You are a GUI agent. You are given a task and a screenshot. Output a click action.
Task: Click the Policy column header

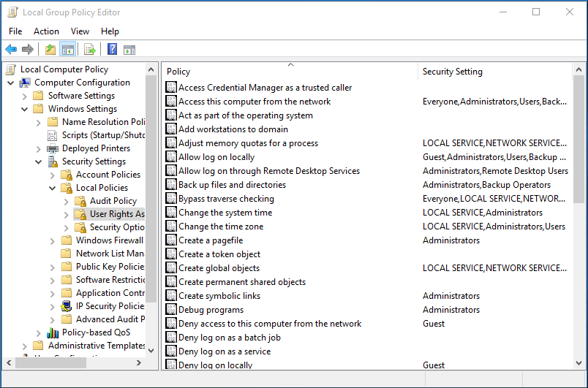pos(178,72)
